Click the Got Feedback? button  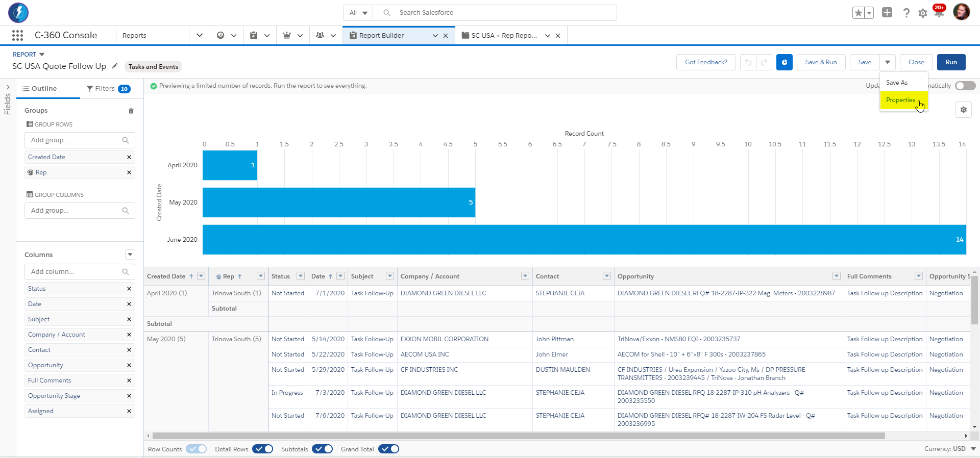(706, 62)
